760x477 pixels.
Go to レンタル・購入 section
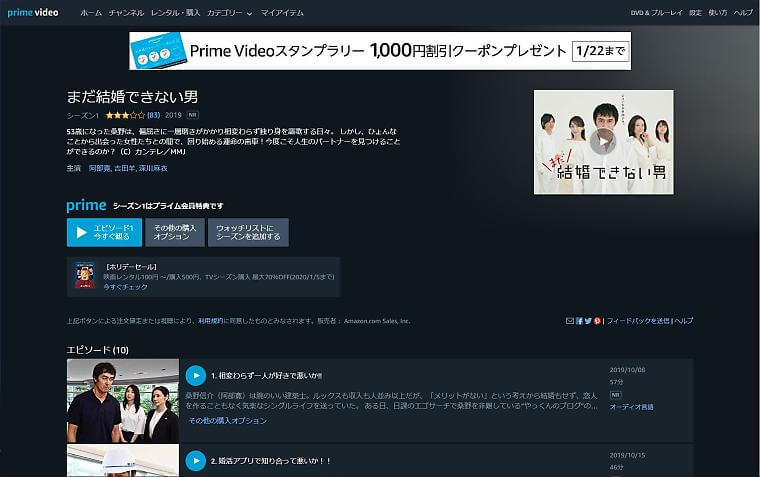(175, 13)
